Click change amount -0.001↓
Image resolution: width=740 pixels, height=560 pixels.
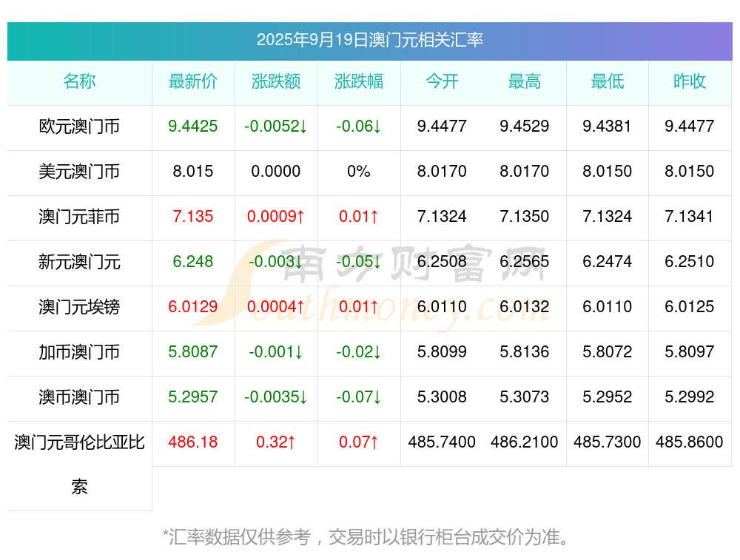point(276,351)
